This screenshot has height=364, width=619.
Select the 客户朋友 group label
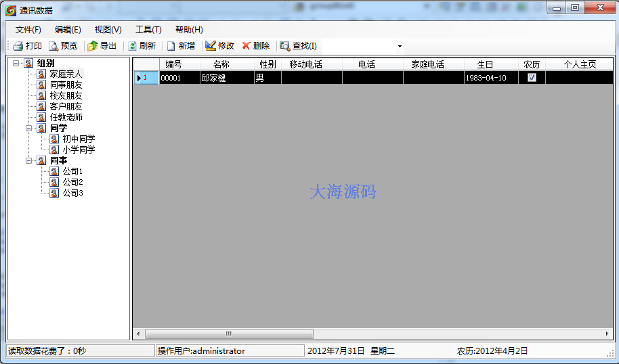[66, 106]
